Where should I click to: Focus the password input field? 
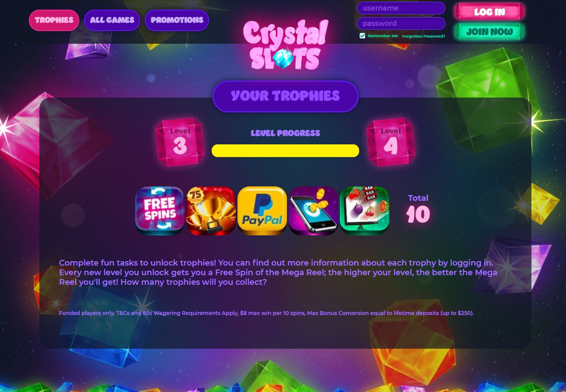click(x=401, y=24)
